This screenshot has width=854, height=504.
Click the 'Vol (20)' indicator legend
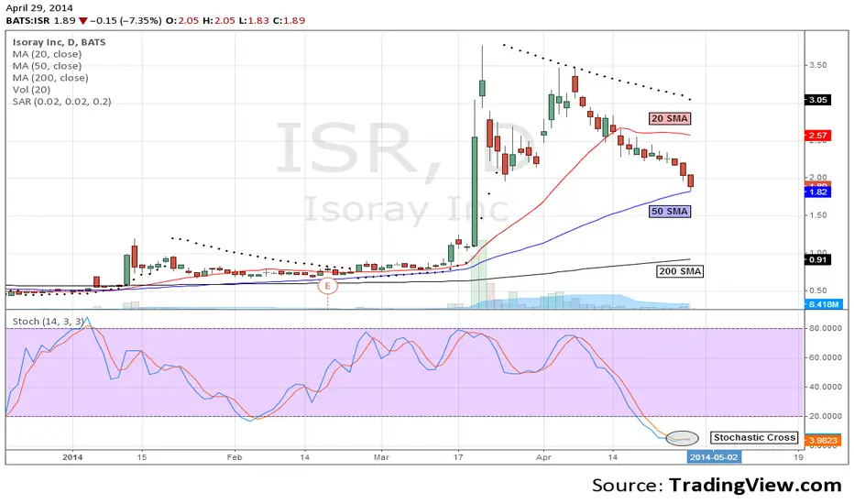click(x=31, y=90)
